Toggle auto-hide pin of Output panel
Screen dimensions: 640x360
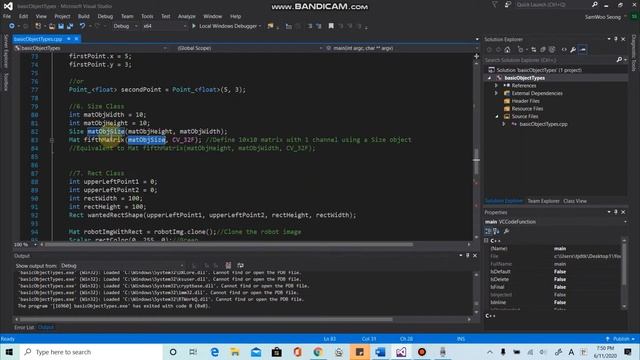468,256
